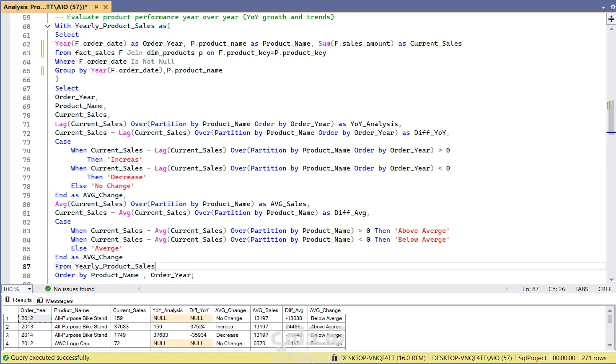616x364 pixels.
Task: Click the 'Else 'No Change'' code line
Action: [x=103, y=186]
